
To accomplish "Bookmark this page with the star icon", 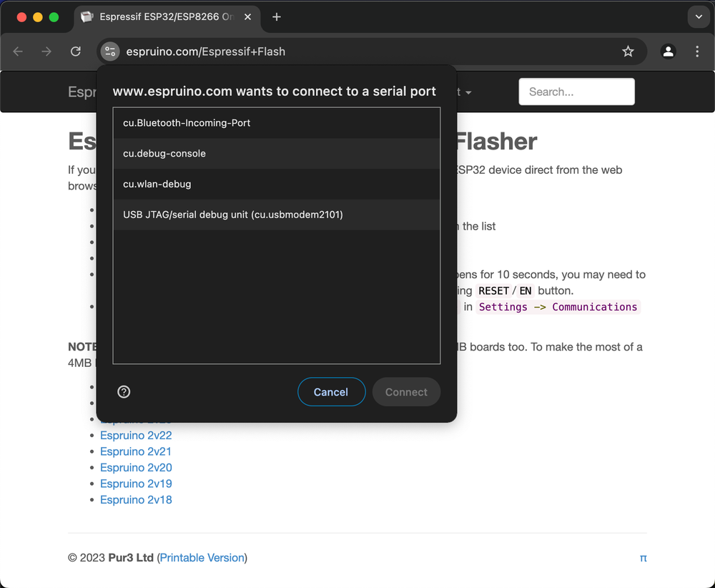I will click(628, 52).
